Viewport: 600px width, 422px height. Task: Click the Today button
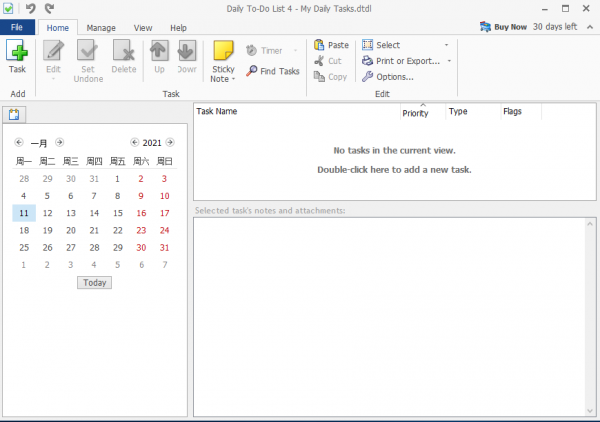point(95,282)
